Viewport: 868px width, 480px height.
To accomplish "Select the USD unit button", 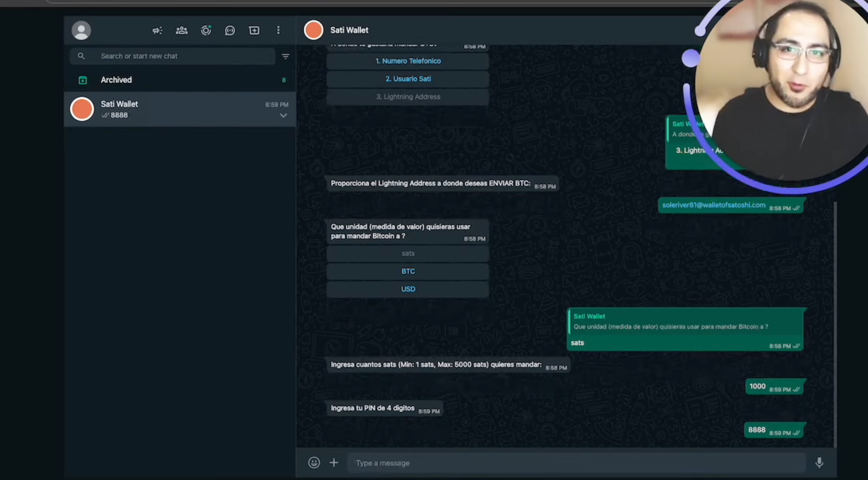I will tap(408, 289).
